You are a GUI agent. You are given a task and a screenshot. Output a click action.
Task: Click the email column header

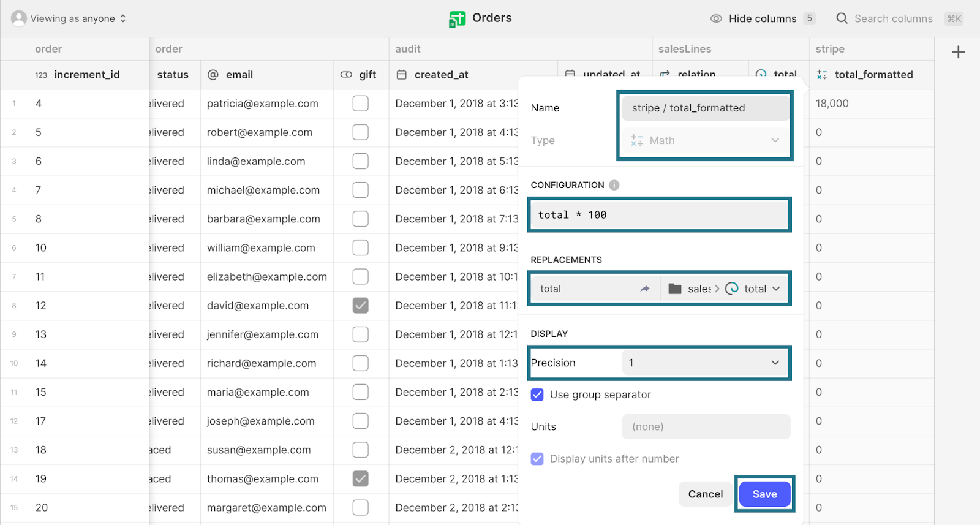tap(267, 75)
